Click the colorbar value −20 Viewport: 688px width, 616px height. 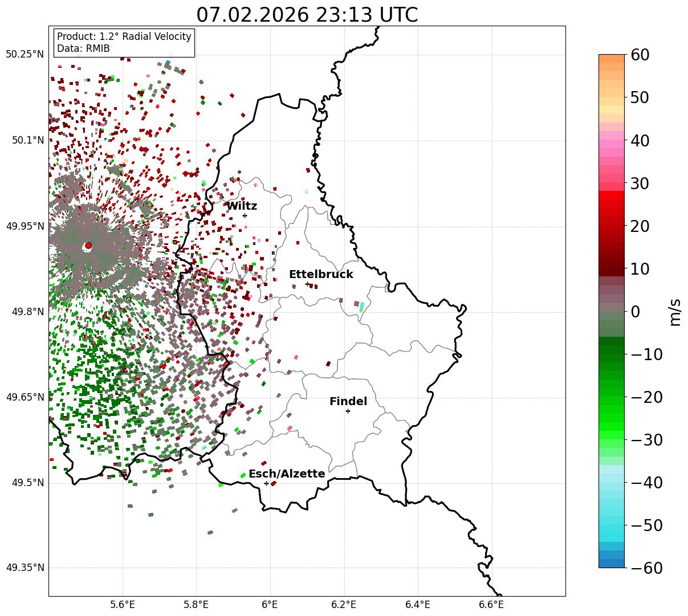(x=646, y=397)
